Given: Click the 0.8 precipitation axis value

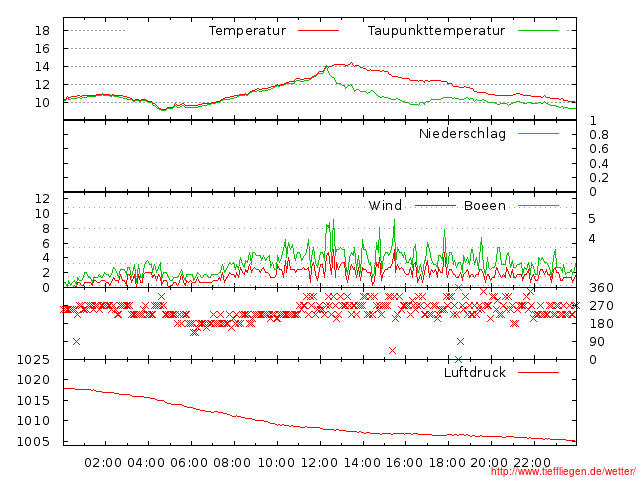Looking at the screenshot, I should pyautogui.click(x=599, y=135).
